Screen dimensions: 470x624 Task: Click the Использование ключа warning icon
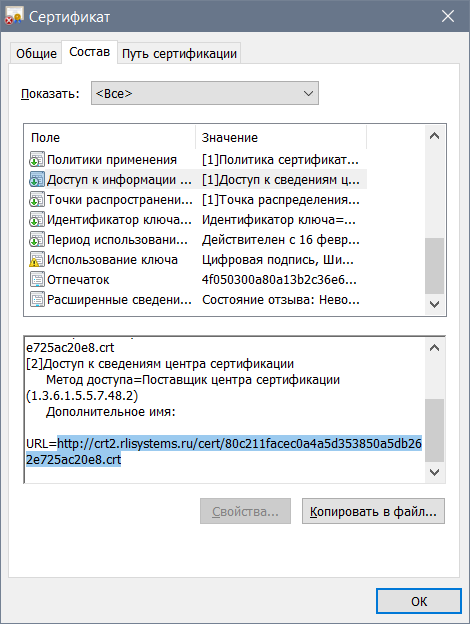37,259
